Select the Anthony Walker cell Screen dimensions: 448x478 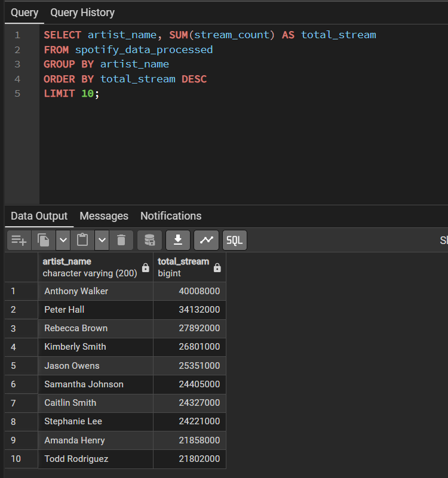96,291
